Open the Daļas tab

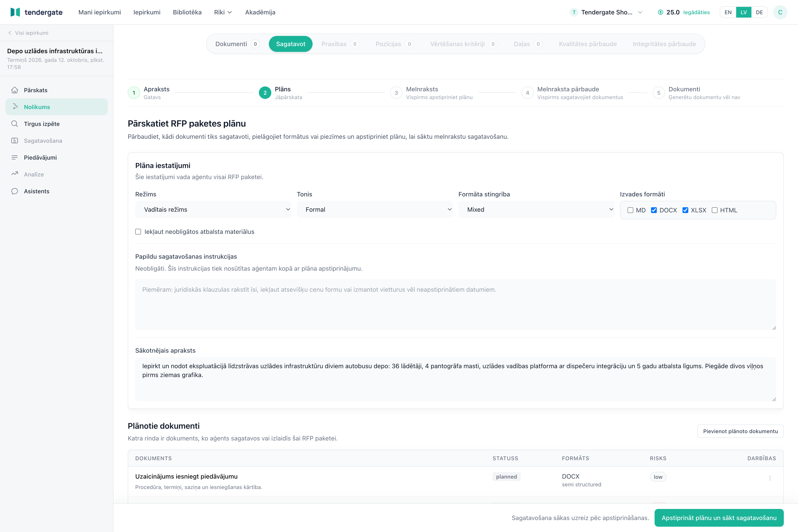click(x=528, y=44)
